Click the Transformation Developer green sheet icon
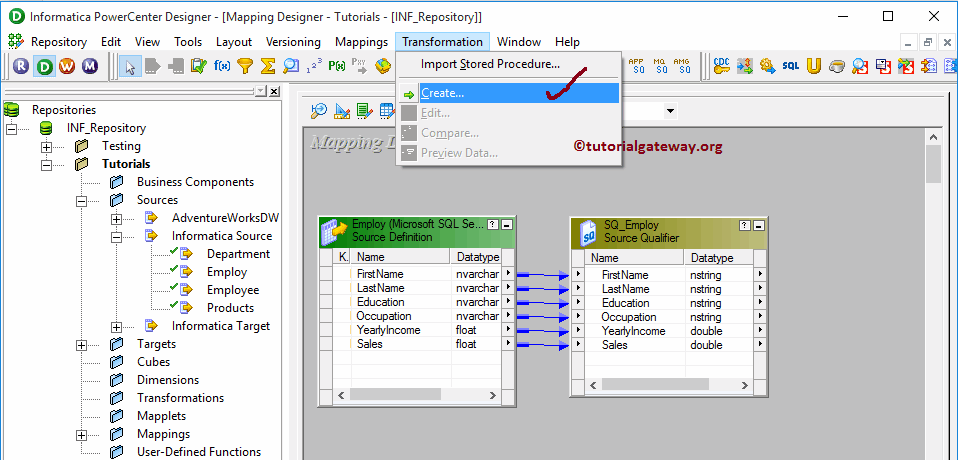The width and height of the screenshot is (958, 460). pyautogui.click(x=365, y=111)
